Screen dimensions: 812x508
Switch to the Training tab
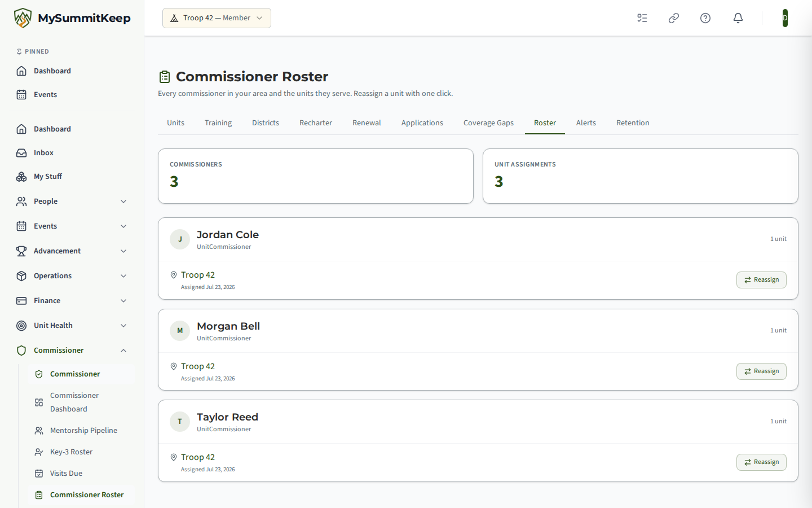[x=218, y=123]
